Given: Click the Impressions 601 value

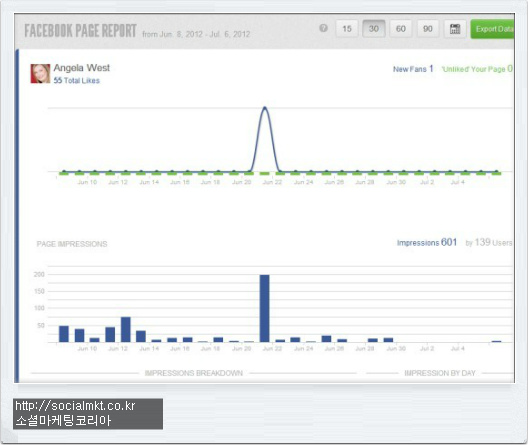Looking at the screenshot, I should [427, 242].
